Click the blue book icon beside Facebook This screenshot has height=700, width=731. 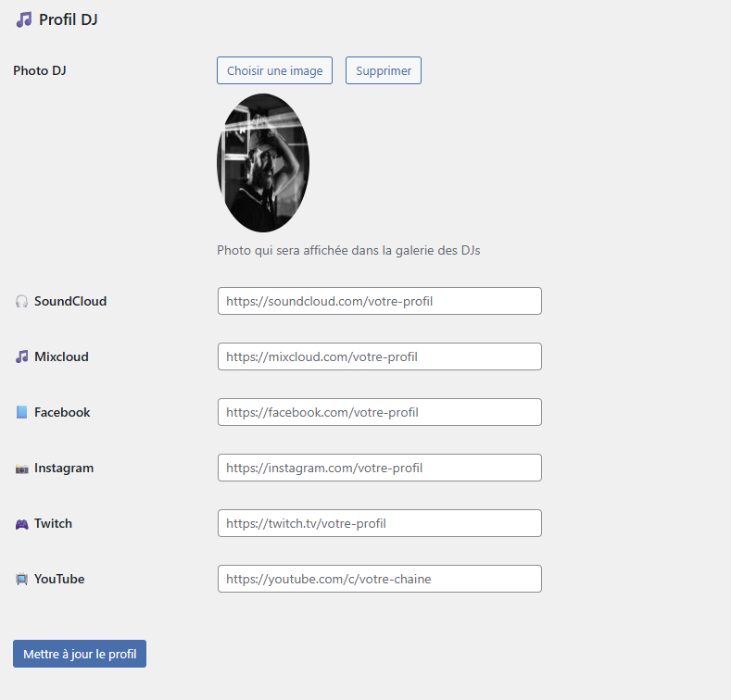[22, 412]
